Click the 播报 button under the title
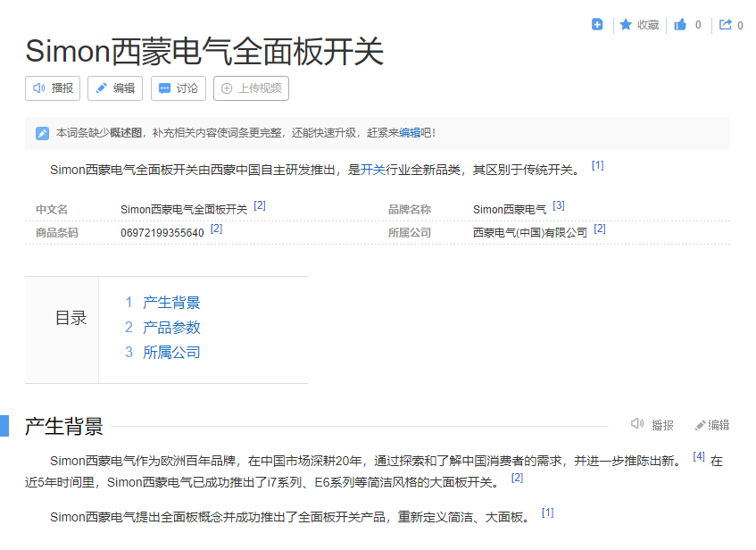 [53, 88]
